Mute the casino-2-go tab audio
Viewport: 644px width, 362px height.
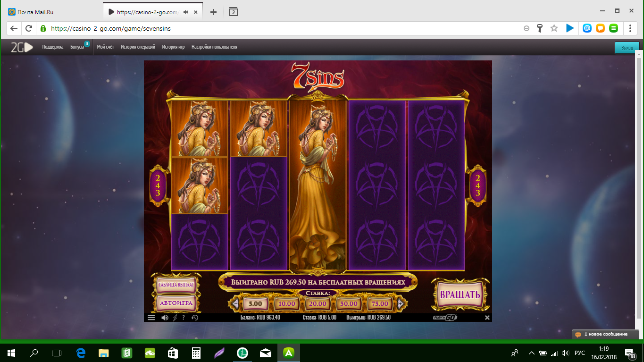pyautogui.click(x=186, y=12)
